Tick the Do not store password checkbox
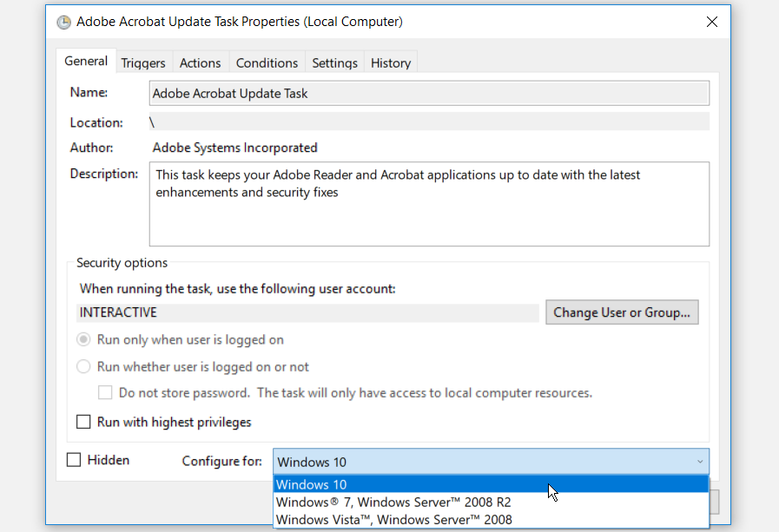 click(105, 393)
